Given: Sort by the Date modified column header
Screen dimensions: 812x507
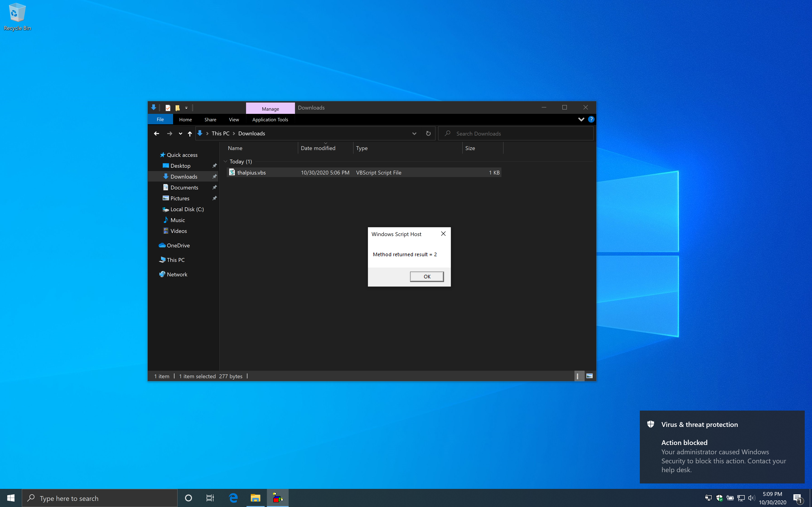Looking at the screenshot, I should [318, 148].
